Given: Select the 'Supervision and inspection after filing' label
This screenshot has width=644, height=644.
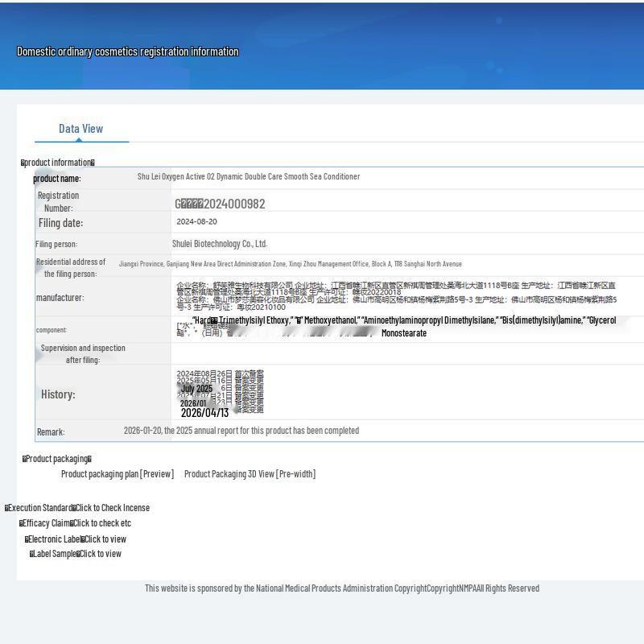Looking at the screenshot, I should (x=83, y=354).
